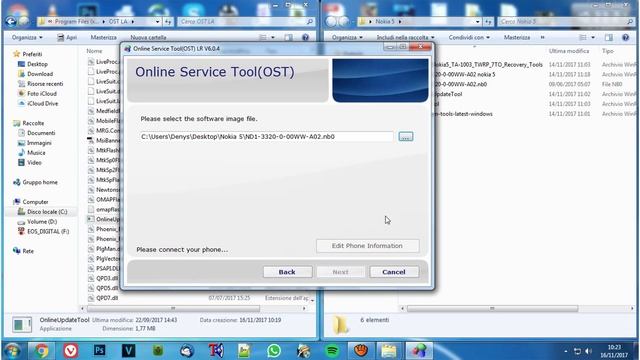Open address bar dropdown in Nokia 5 window
Viewport: 640px width, 360px height.
click(x=478, y=21)
